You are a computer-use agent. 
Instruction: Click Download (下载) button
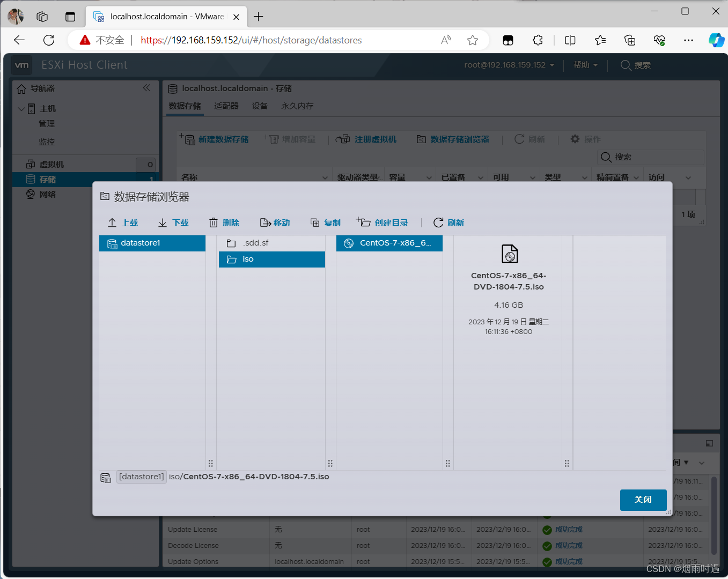pyautogui.click(x=173, y=222)
